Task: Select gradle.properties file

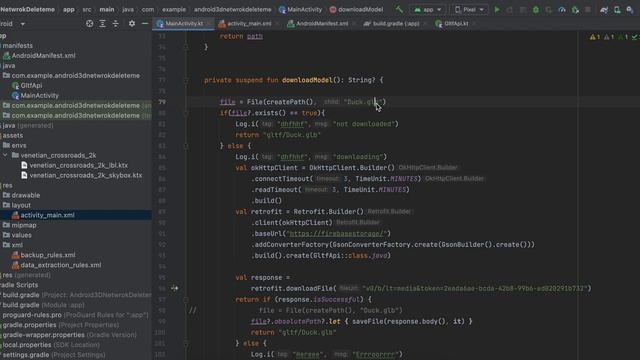Action: click(29, 325)
